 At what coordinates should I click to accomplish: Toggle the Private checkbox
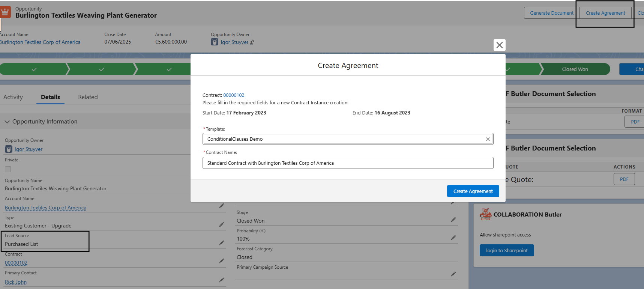tap(8, 169)
